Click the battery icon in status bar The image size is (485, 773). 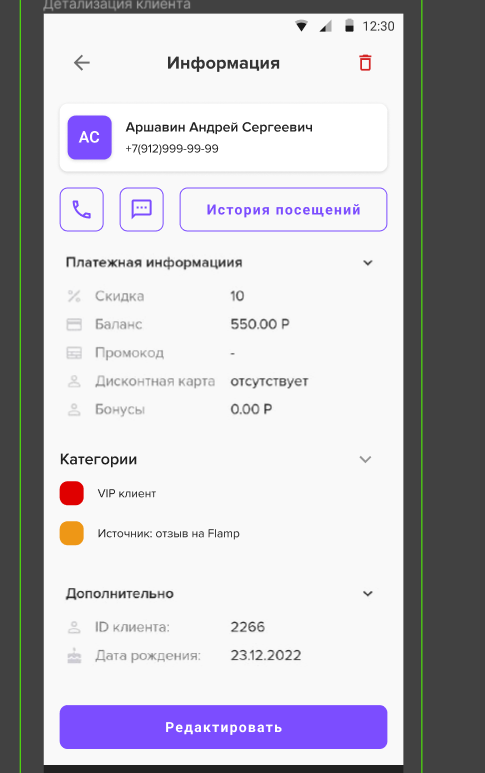point(349,26)
